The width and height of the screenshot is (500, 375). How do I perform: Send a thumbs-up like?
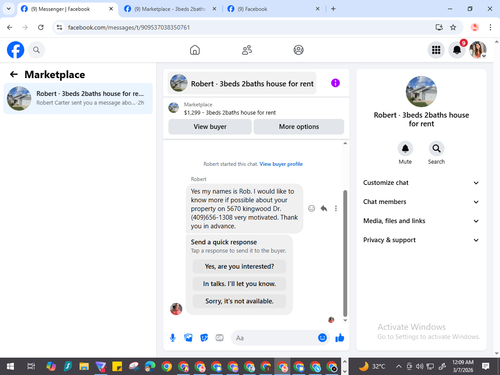[x=340, y=338]
